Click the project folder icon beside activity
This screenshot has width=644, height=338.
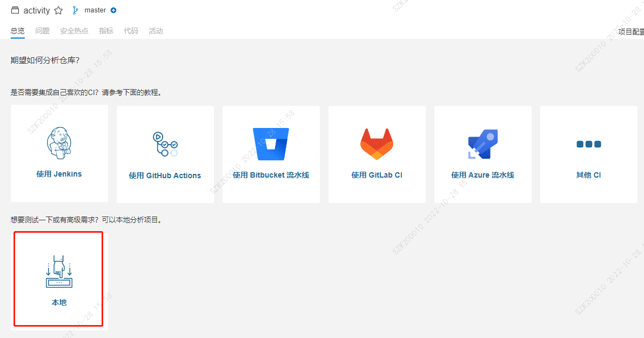[x=15, y=10]
